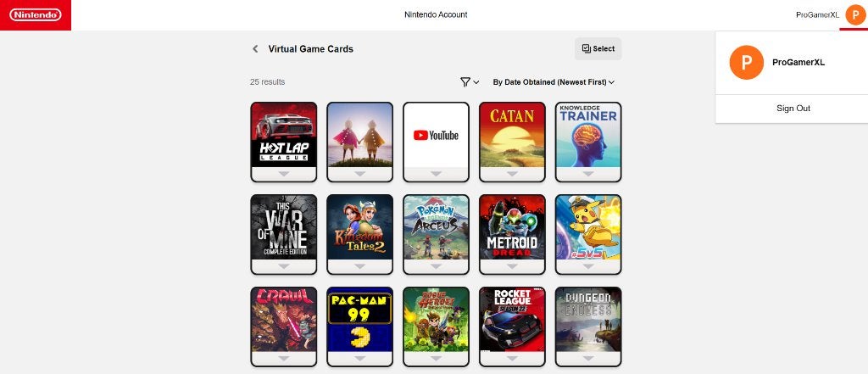Expand the arrow under Dungeon of the Endless
This screenshot has width=868, height=374.
[x=588, y=359]
